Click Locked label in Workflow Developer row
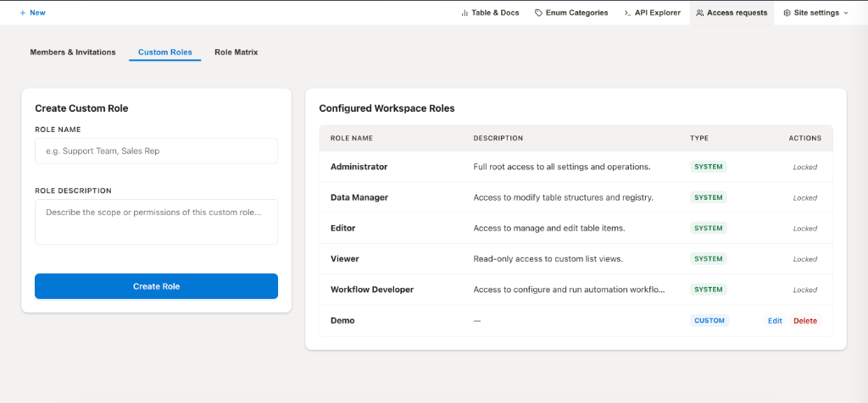The width and height of the screenshot is (868, 403). [805, 290]
